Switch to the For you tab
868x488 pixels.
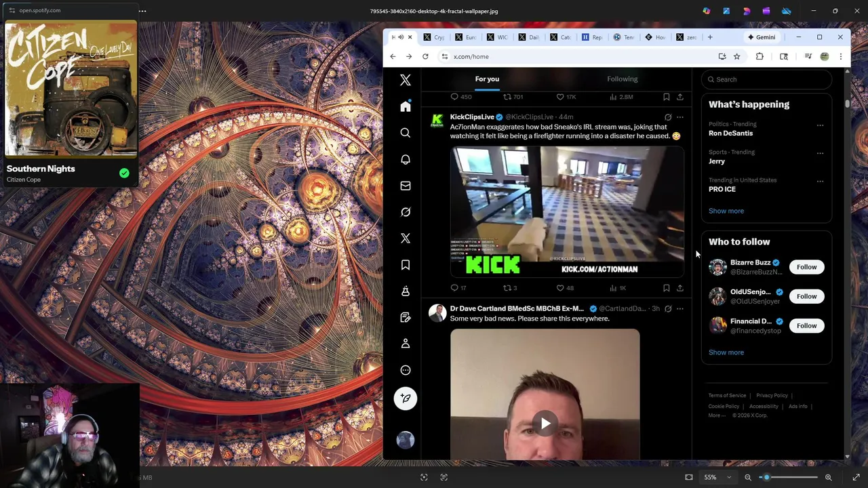487,79
